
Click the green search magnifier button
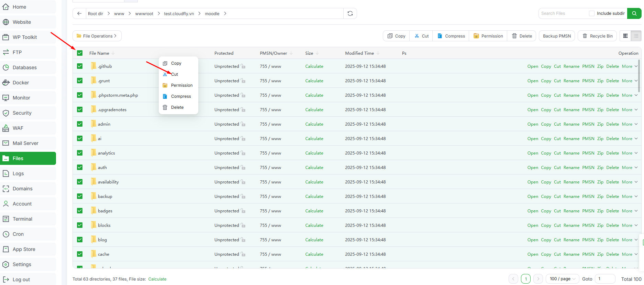634,13
